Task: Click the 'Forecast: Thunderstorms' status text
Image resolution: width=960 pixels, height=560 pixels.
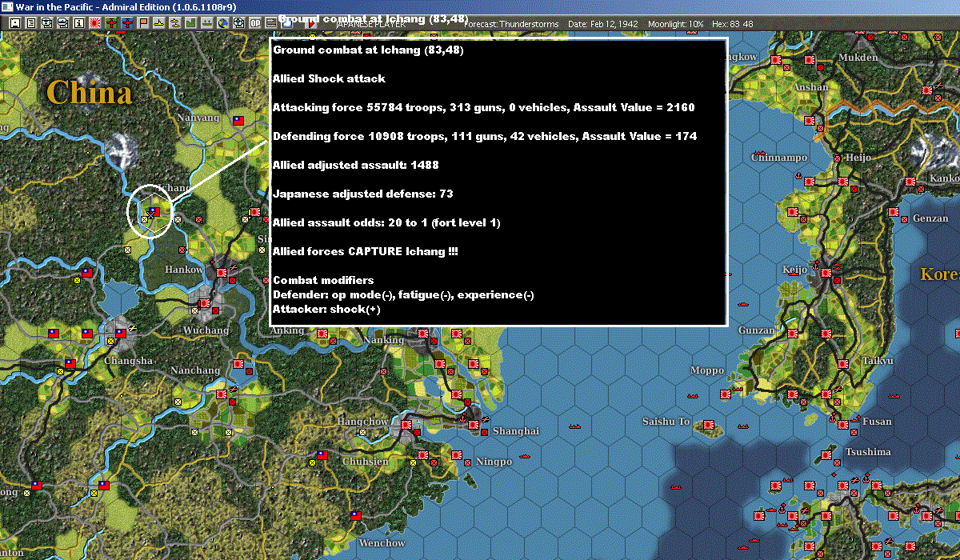Action: pyautogui.click(x=510, y=24)
